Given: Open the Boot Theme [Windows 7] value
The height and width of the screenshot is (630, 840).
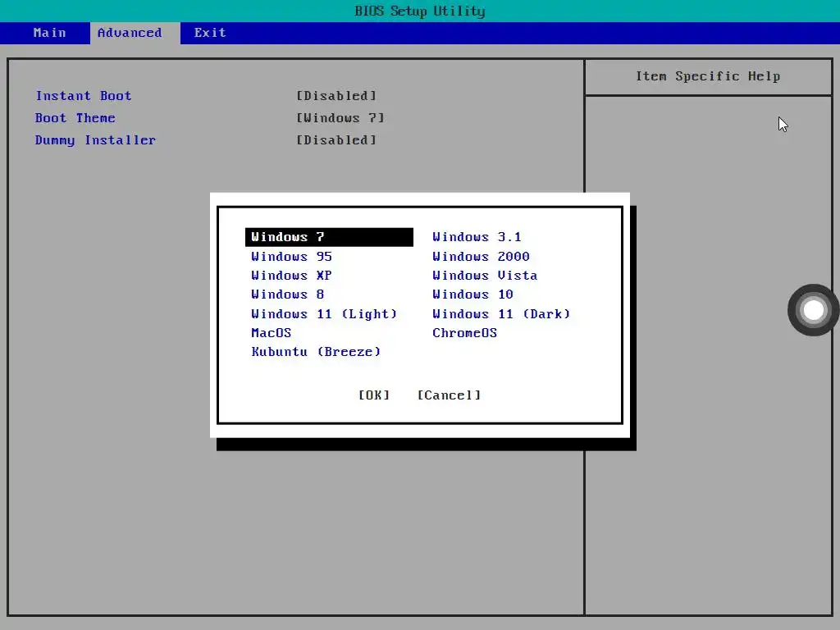Looking at the screenshot, I should pos(340,118).
